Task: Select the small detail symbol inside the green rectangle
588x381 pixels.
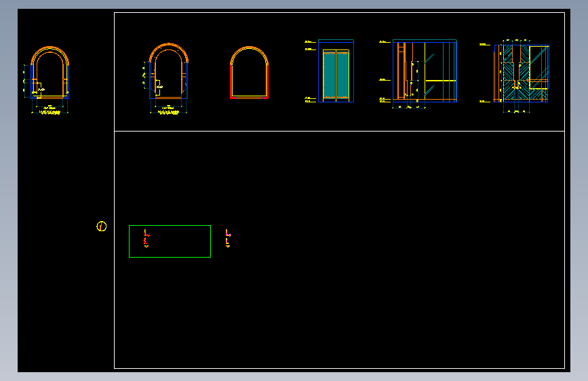Action: (146, 239)
